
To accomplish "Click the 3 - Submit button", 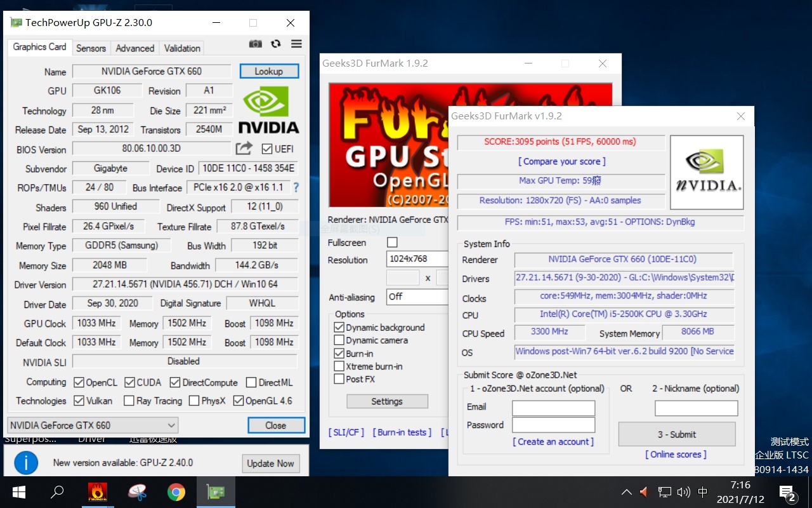I will coord(677,434).
